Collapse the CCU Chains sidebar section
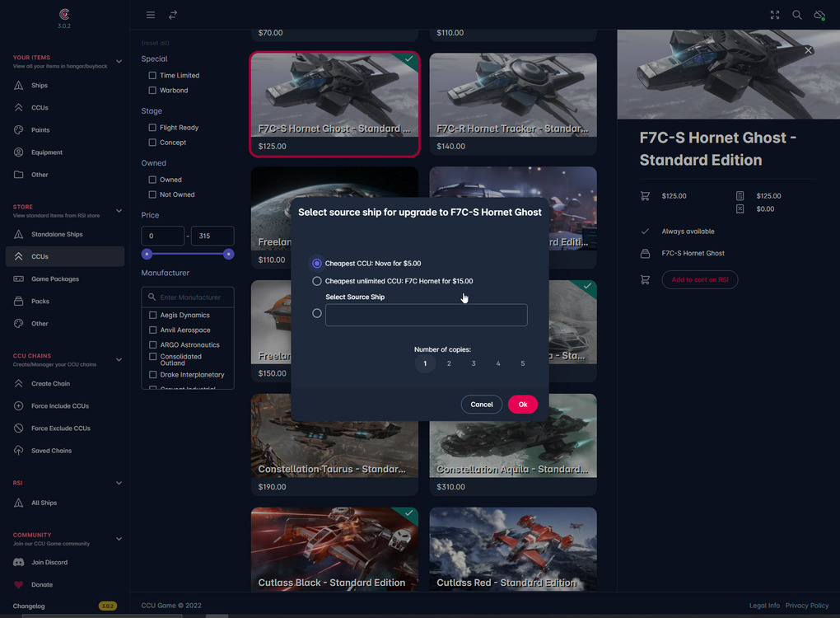This screenshot has width=840, height=618. click(119, 359)
